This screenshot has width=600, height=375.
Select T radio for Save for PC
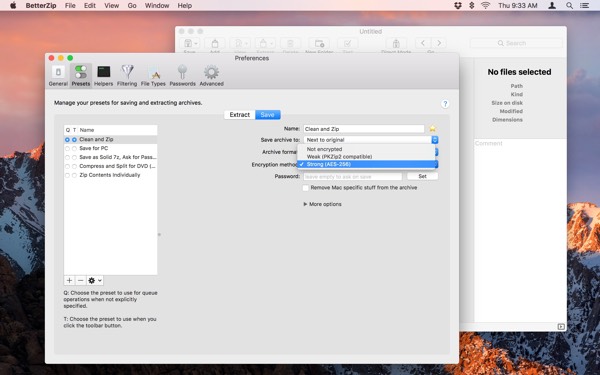pos(74,148)
